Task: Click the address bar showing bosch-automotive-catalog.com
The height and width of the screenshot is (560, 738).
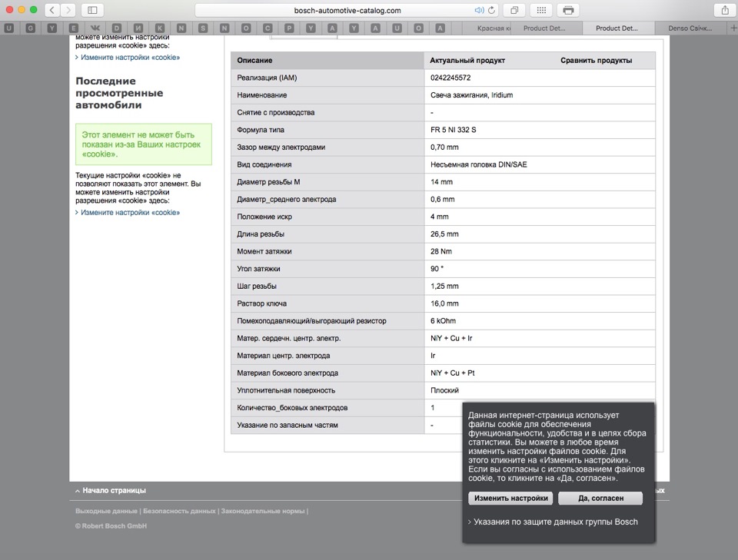Action: [x=347, y=10]
